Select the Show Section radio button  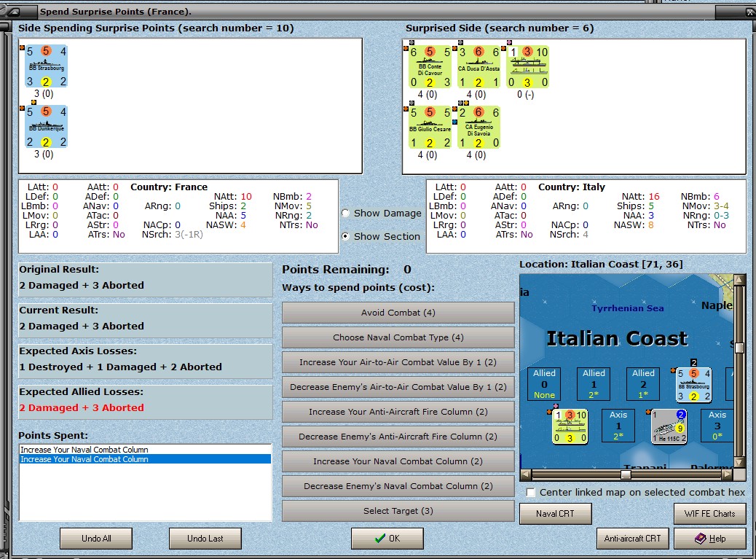tap(346, 236)
